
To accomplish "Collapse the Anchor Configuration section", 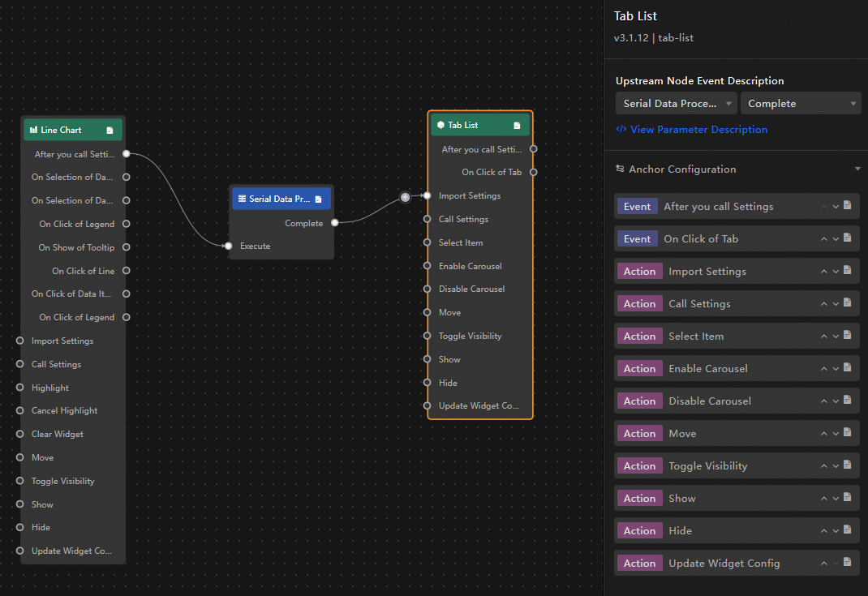I will click(x=857, y=169).
